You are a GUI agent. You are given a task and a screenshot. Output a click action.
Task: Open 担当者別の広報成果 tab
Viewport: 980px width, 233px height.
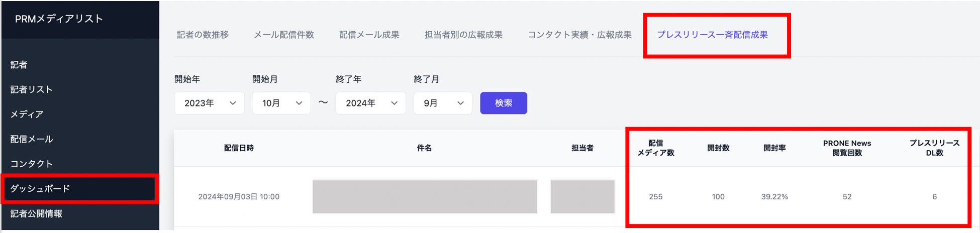463,35
